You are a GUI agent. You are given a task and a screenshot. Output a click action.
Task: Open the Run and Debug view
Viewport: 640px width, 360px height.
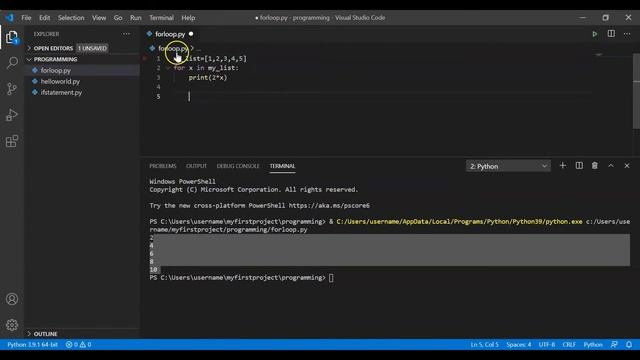[12, 115]
